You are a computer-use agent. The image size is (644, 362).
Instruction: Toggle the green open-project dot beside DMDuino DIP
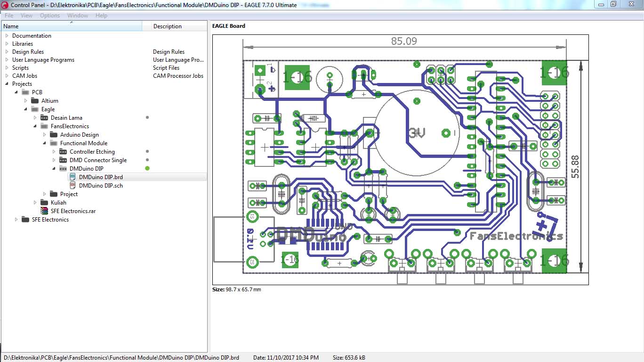[147, 168]
